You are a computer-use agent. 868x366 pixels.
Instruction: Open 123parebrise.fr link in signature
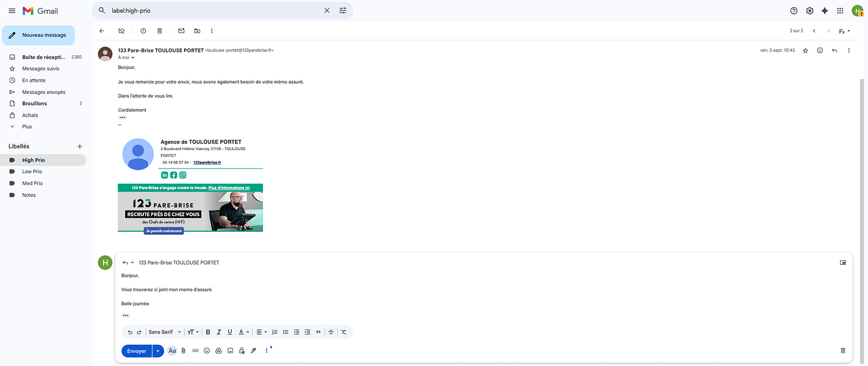pos(207,163)
